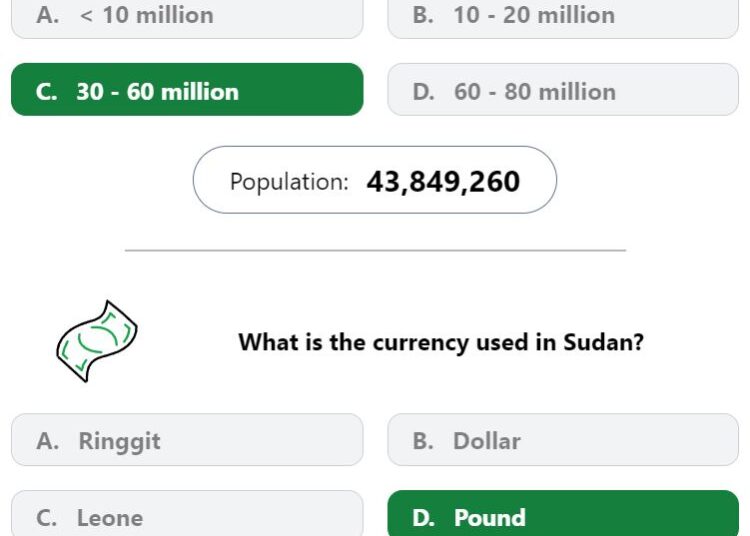Click the letter B beside Dollar
Viewport: 750px width, 536px height.
[423, 440]
